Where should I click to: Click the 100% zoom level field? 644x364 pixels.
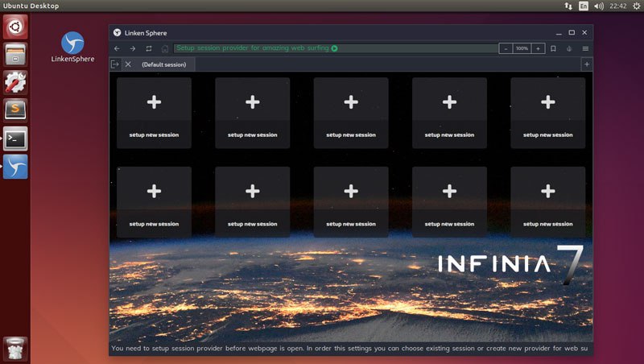pyautogui.click(x=522, y=48)
